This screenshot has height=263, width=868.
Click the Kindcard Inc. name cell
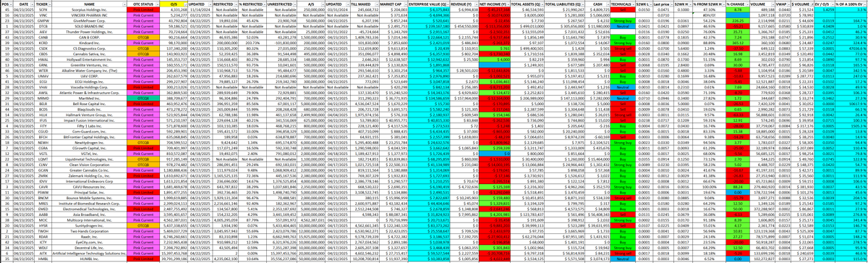click(x=90, y=43)
